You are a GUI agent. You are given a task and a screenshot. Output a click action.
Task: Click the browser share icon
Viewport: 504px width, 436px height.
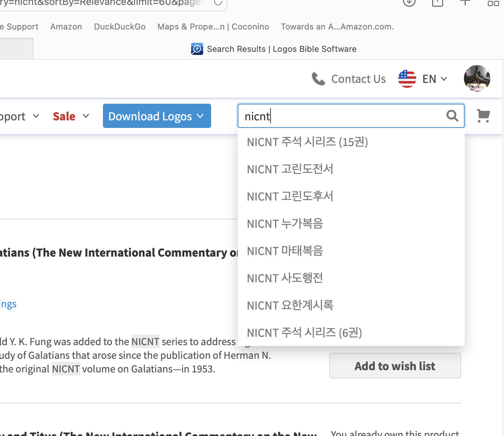click(x=437, y=2)
